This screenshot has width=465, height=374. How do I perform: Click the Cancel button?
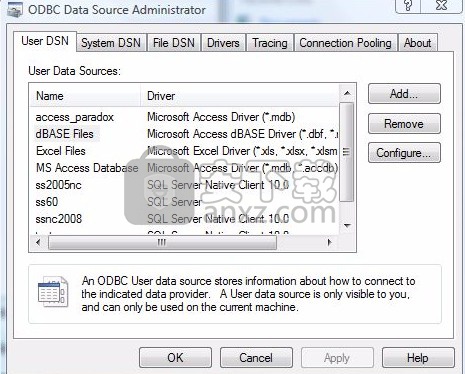coord(256,358)
